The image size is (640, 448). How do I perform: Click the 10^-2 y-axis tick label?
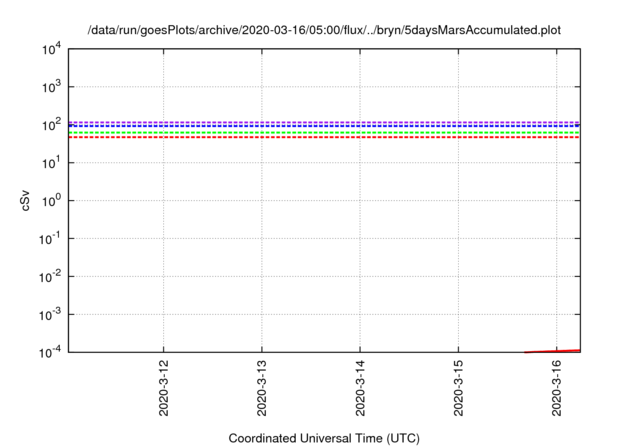52,276
